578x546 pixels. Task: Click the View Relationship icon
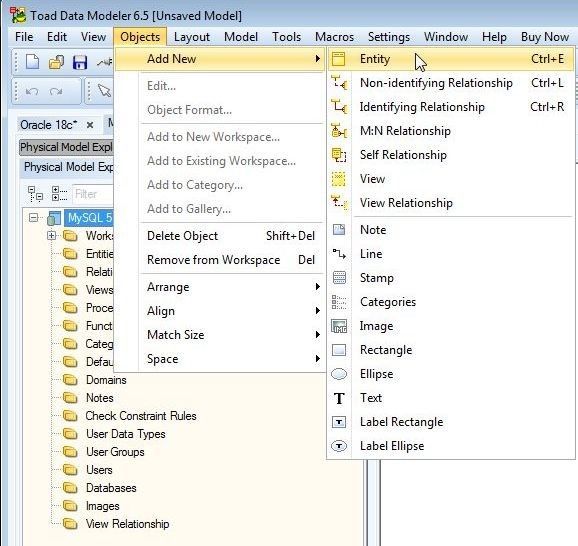339,202
